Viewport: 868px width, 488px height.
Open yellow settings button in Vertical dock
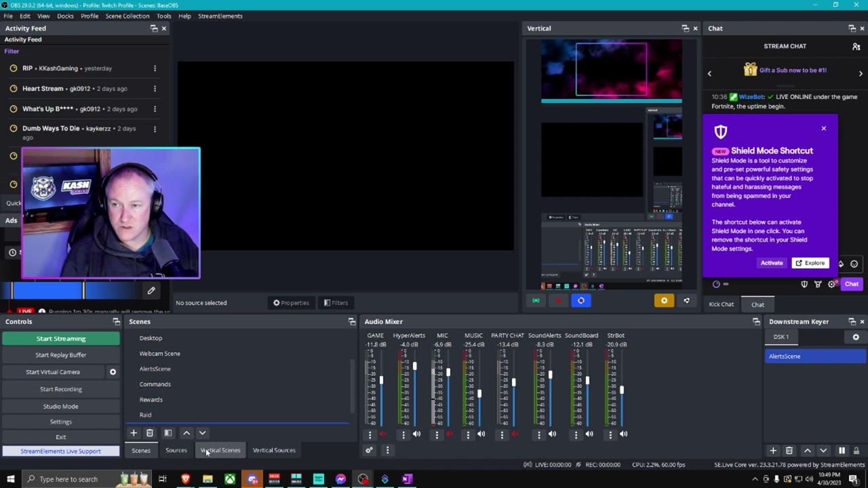point(664,301)
